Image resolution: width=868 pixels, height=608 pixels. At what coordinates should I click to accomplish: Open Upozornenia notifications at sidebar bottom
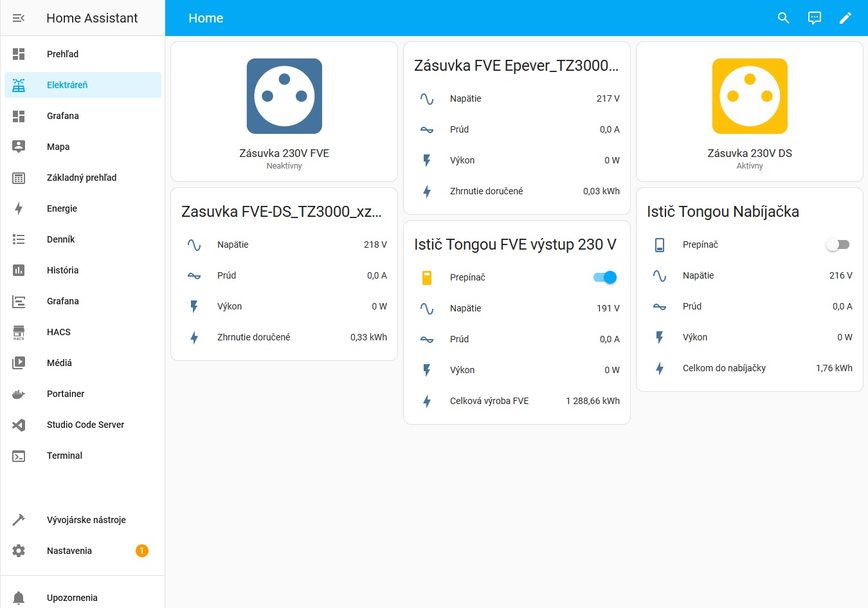coord(72,598)
